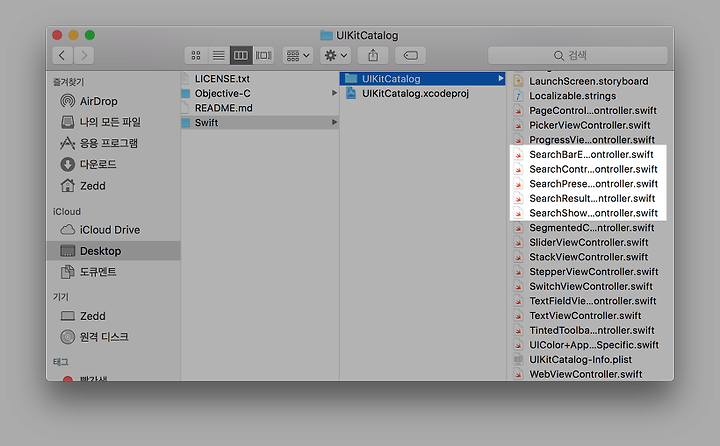
Task: Close the Finder window with red button
Action: [x=57, y=35]
